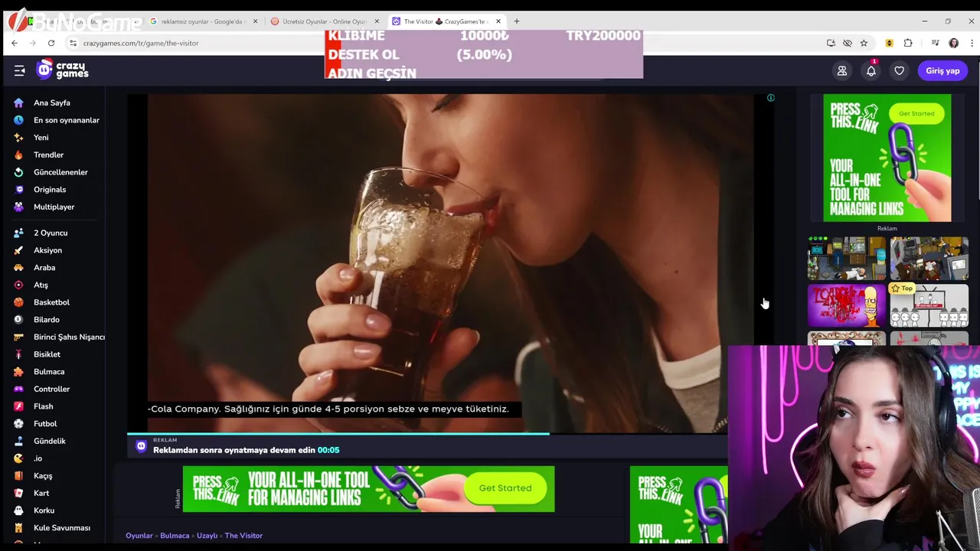Open the notifications bell

(x=871, y=70)
